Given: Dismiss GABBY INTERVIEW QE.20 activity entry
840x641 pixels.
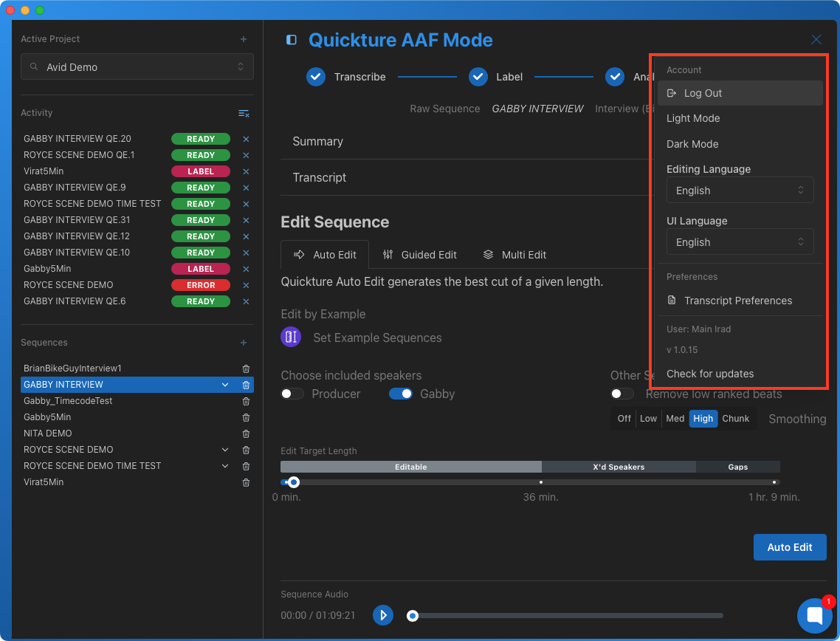Looking at the screenshot, I should pyautogui.click(x=246, y=139).
